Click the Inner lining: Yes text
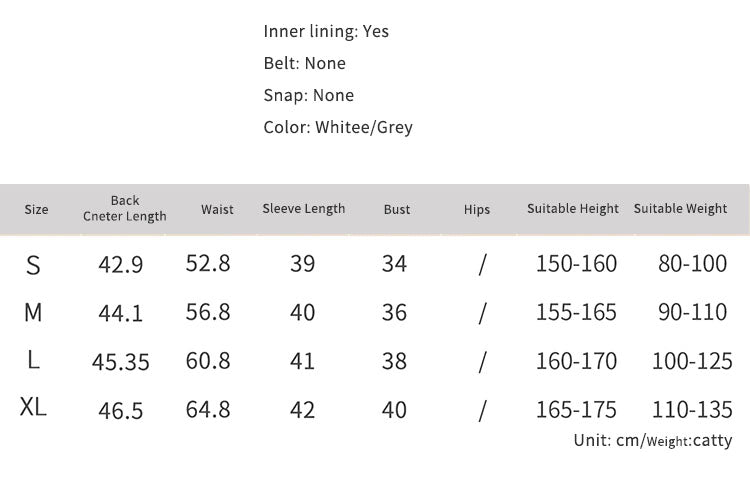 (326, 31)
